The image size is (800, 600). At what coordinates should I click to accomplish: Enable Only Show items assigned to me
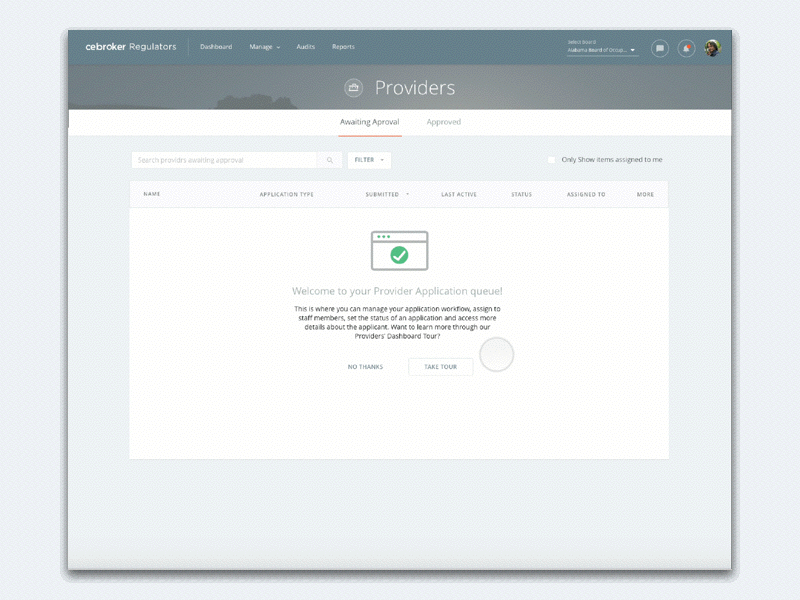(551, 159)
